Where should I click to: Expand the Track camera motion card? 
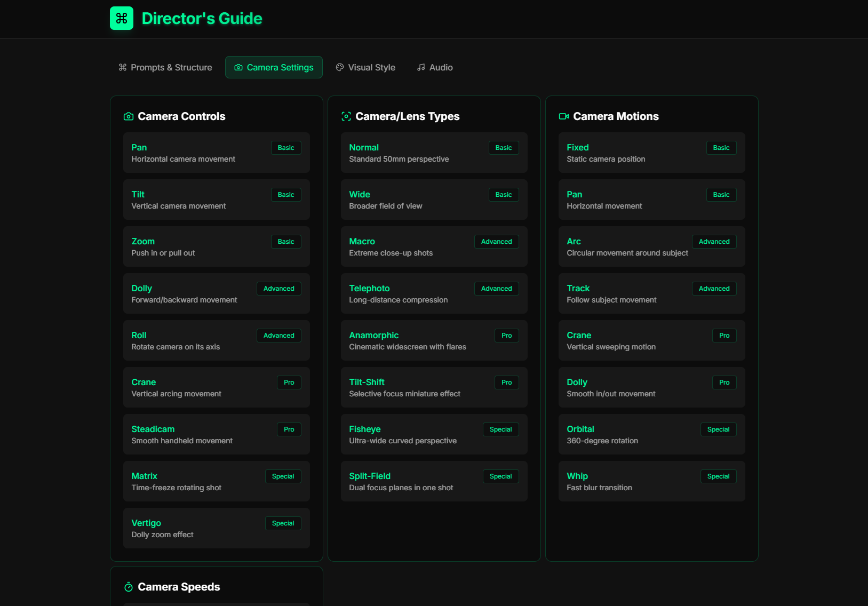[651, 293]
